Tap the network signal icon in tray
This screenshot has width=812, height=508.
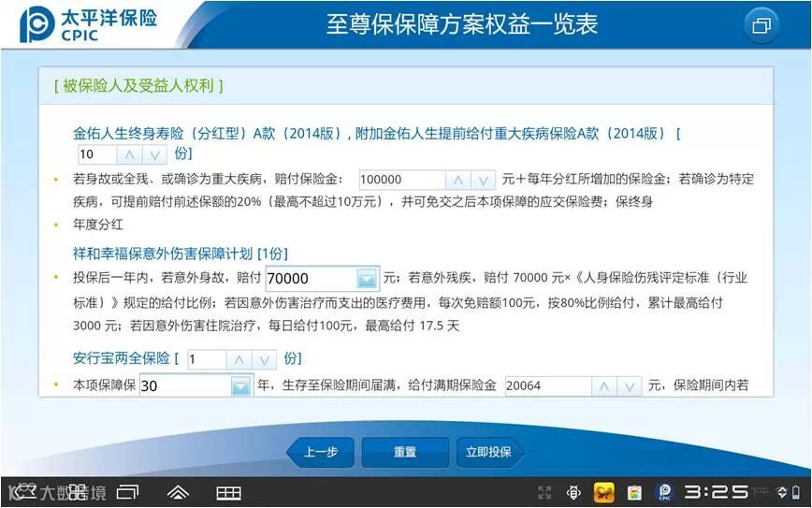point(782,492)
